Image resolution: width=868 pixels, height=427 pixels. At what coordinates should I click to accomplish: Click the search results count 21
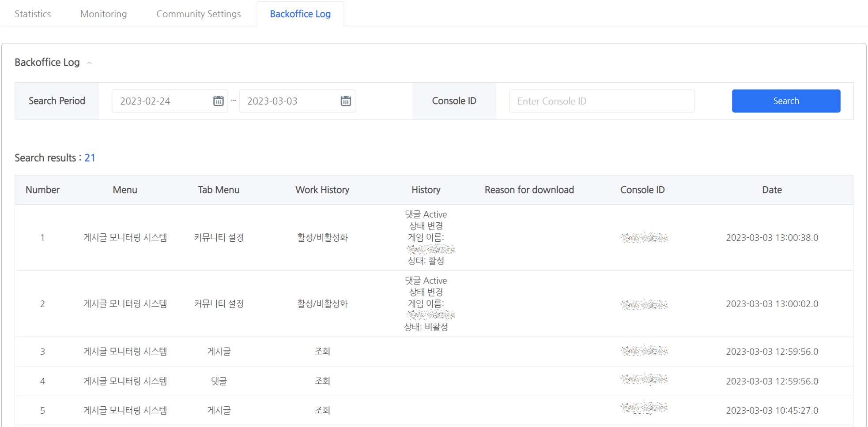click(90, 158)
